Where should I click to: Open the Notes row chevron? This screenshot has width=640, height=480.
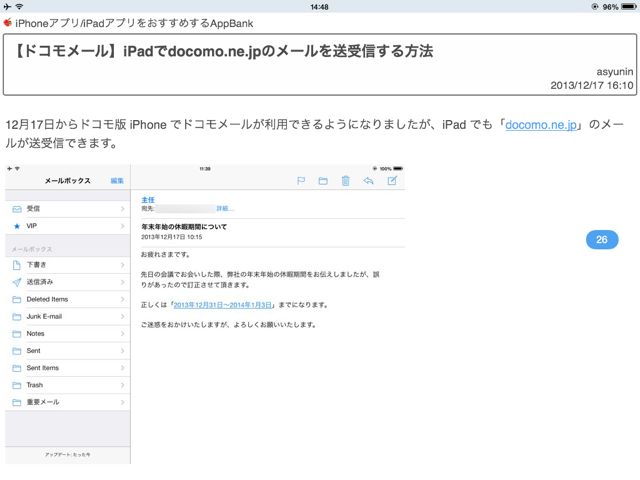pos(122,334)
